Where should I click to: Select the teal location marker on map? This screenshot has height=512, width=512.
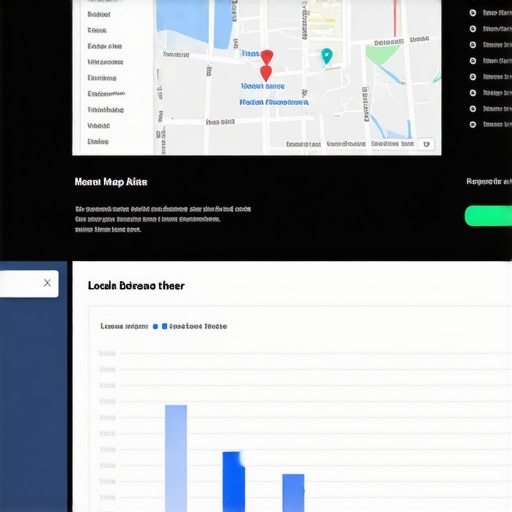click(x=327, y=56)
